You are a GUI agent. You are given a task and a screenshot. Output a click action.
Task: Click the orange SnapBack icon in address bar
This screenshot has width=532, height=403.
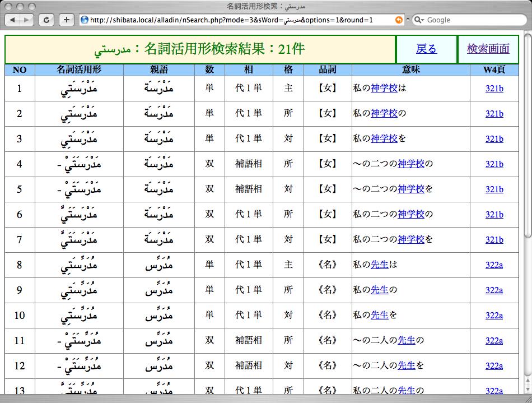pyautogui.click(x=398, y=20)
